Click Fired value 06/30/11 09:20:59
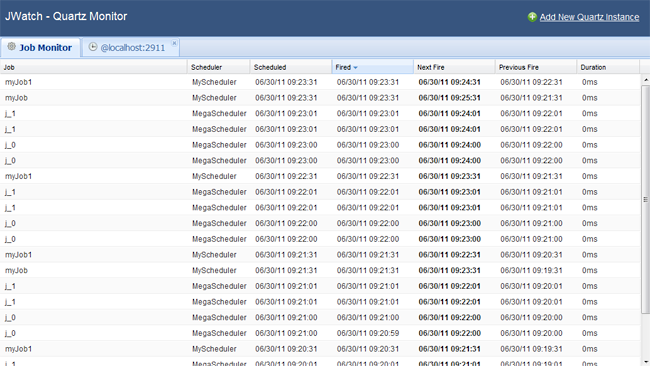Viewport: 650px width, 366px height. tap(368, 333)
